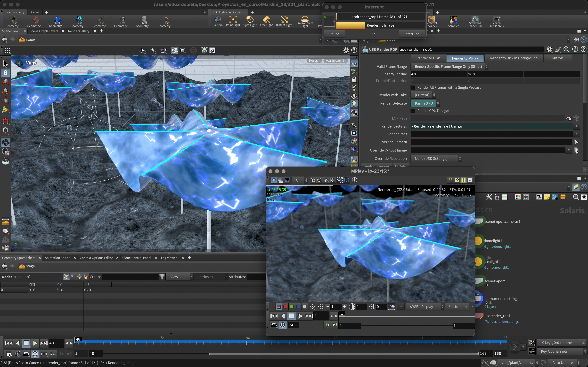Toggle Enable GPU Delegates checkbox
This screenshot has height=367, width=588.
pyautogui.click(x=413, y=111)
